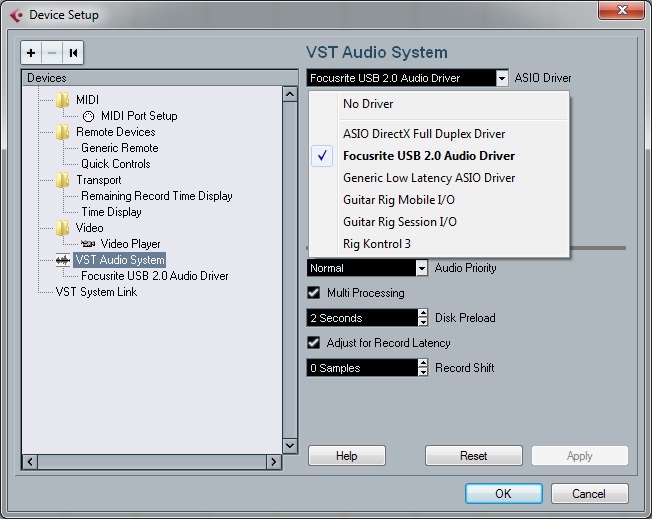This screenshot has height=519, width=652.
Task: Confirm with the OK button
Action: (504, 494)
